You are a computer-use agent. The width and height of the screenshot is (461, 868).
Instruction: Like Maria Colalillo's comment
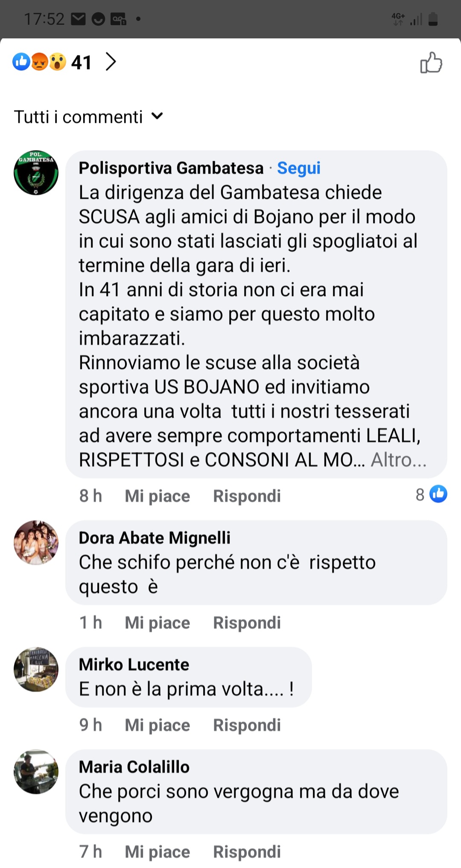click(x=157, y=851)
